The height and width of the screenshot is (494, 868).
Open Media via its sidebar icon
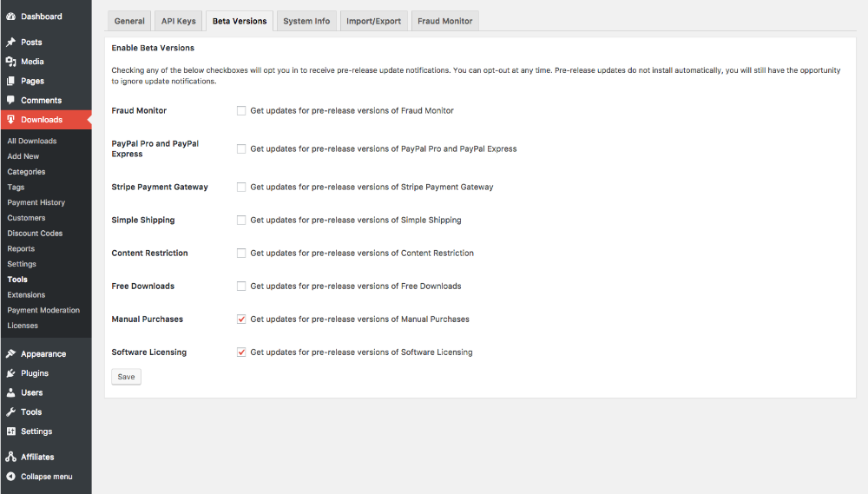click(10, 62)
